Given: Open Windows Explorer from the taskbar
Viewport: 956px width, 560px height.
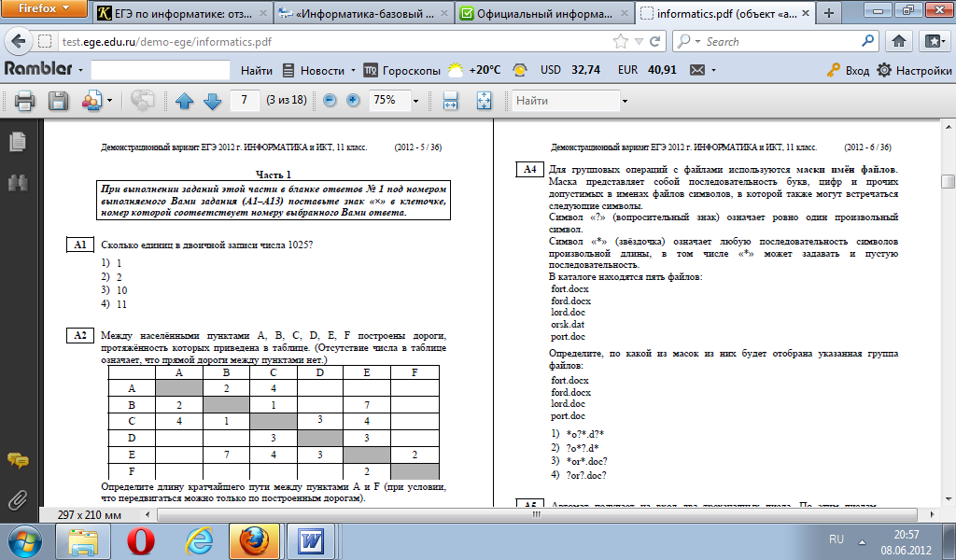Looking at the screenshot, I should point(83,541).
